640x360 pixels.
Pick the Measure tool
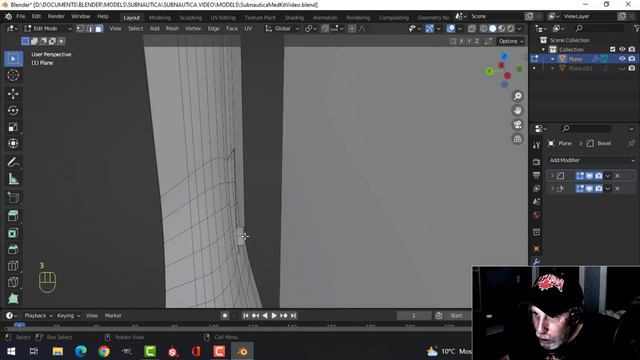tap(13, 179)
